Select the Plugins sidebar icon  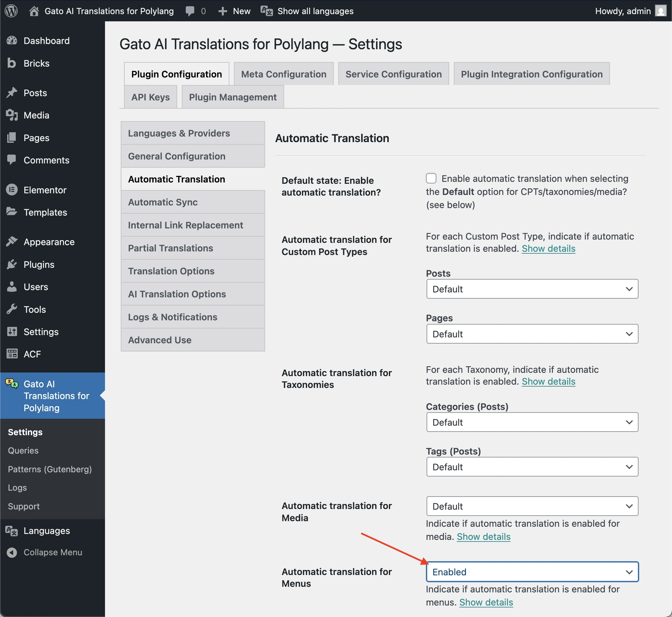[12, 264]
